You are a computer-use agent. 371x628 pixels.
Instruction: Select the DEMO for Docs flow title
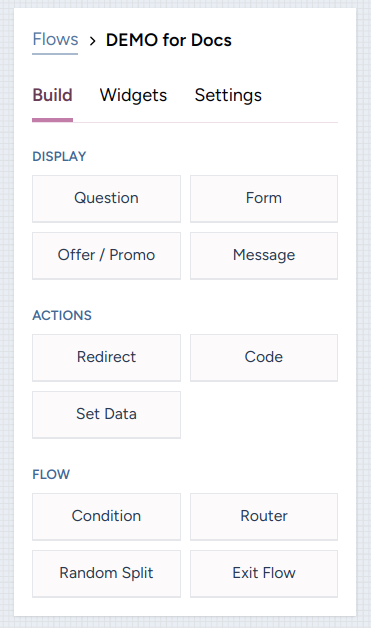[x=169, y=40]
